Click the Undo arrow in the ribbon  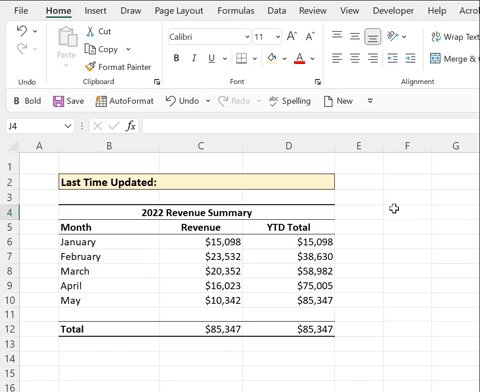[22, 31]
